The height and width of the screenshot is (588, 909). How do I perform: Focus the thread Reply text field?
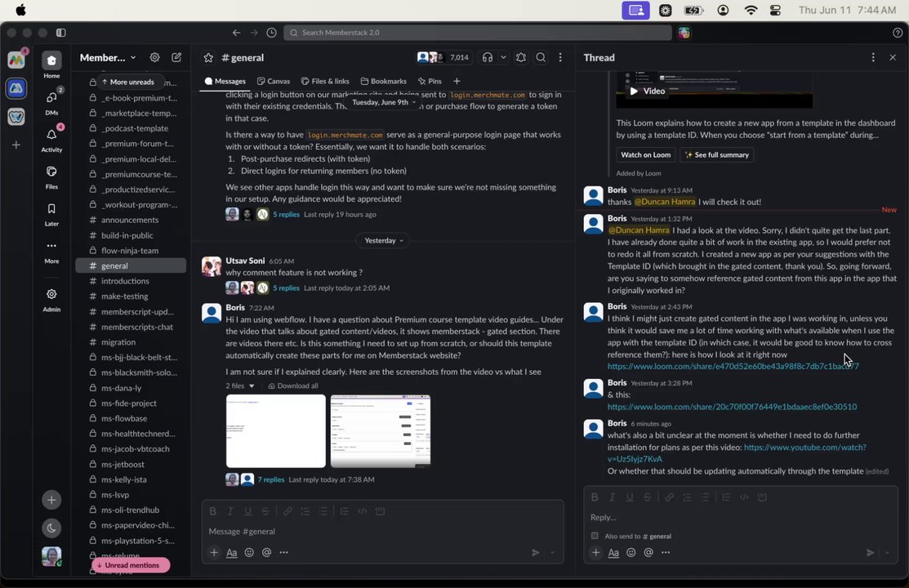(x=740, y=517)
